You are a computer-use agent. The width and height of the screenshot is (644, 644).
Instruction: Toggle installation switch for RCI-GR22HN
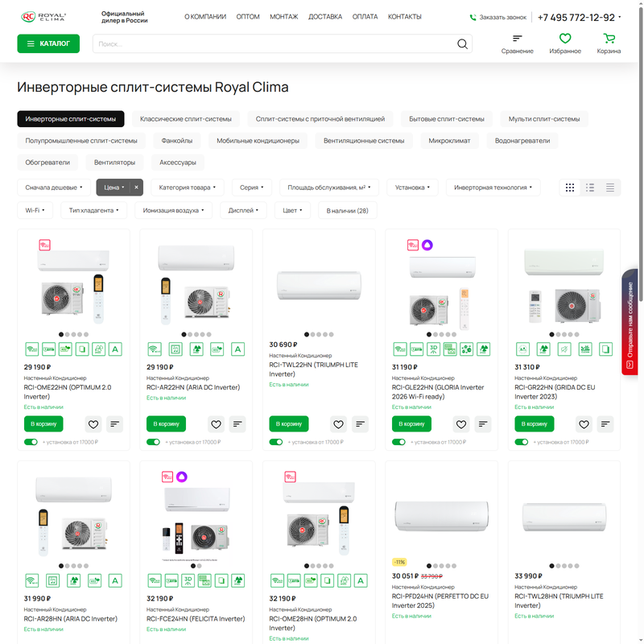pos(522,442)
